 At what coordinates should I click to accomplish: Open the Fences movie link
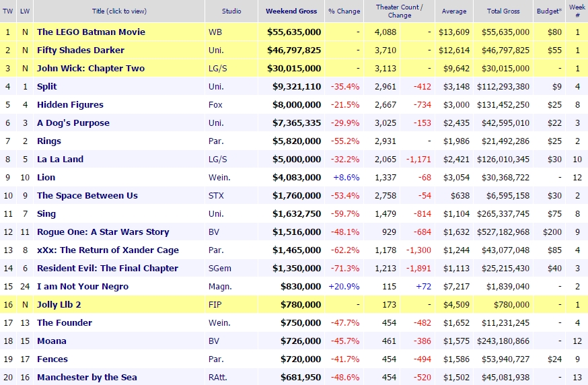pos(52,359)
